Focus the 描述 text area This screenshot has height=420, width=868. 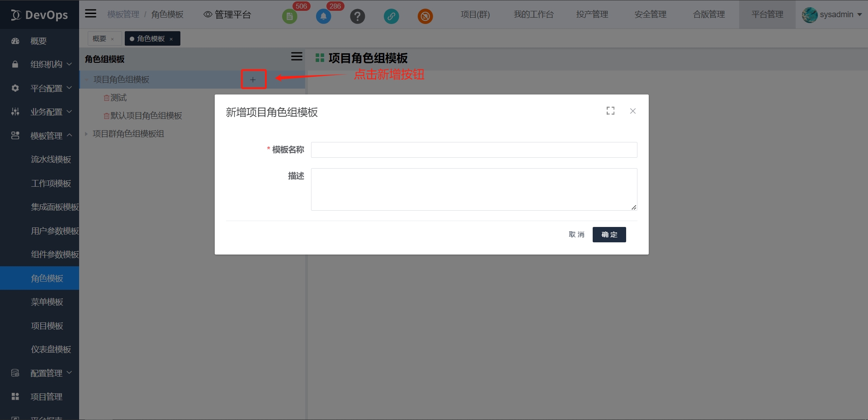(x=474, y=189)
